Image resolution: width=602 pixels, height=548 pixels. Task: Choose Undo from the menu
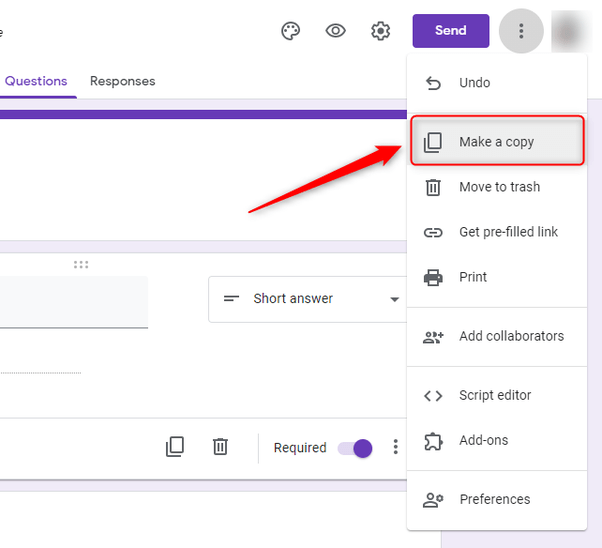[497, 83]
